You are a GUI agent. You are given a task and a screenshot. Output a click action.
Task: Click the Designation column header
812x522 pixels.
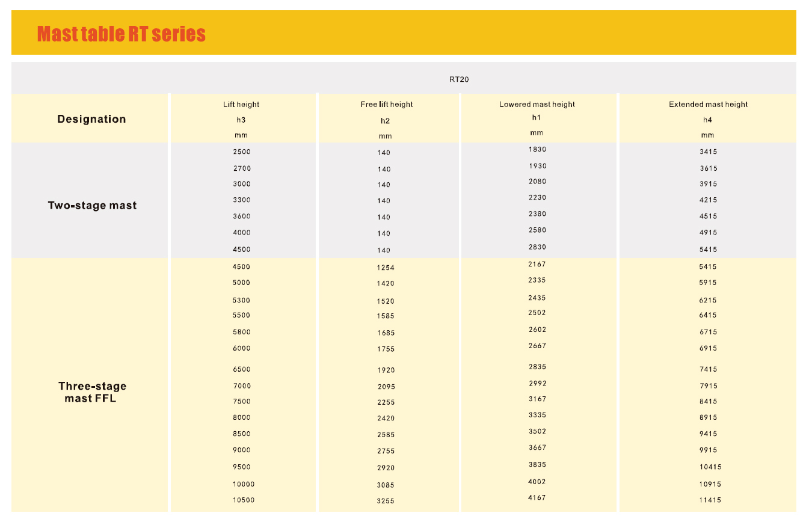pyautogui.click(x=91, y=119)
